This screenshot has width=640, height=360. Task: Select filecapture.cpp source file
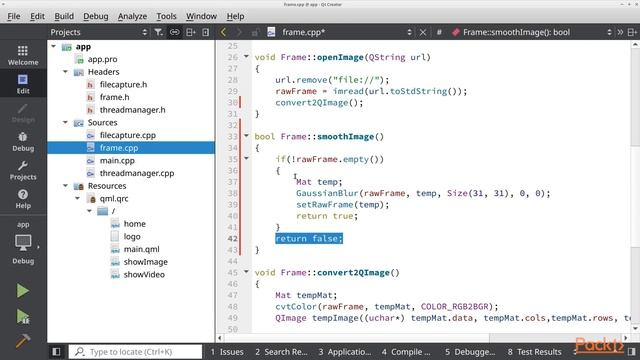click(x=127, y=135)
